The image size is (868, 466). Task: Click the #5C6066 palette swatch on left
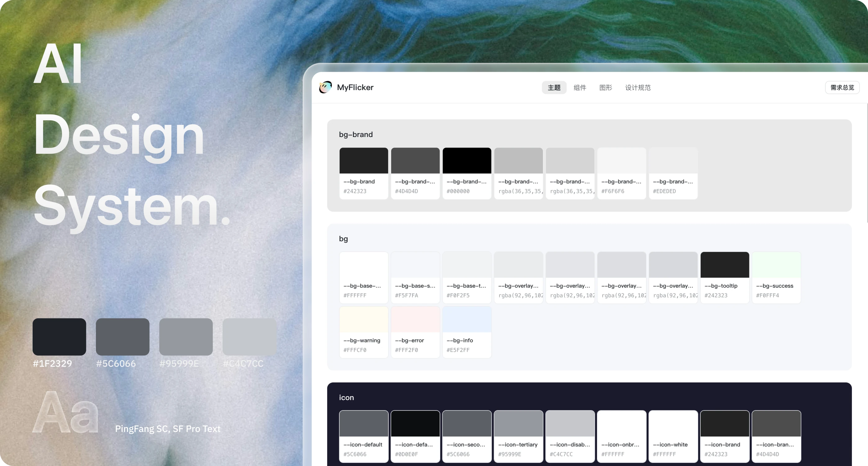point(123,336)
